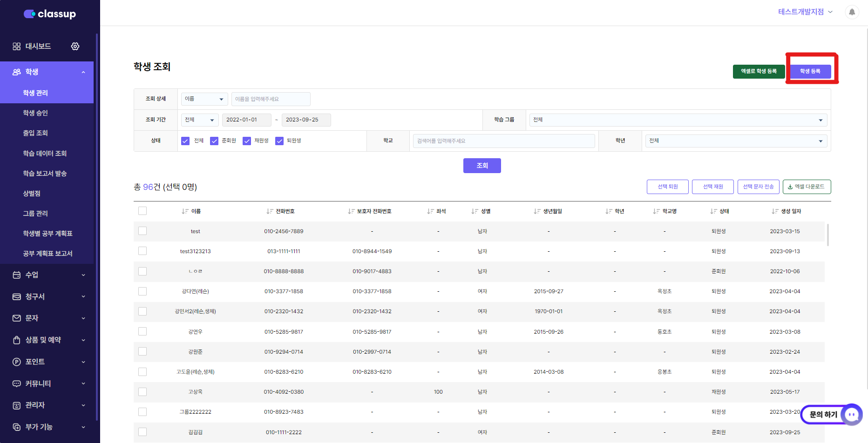Sort the table by 이름 column icon
This screenshot has width=868, height=443.
(x=185, y=211)
